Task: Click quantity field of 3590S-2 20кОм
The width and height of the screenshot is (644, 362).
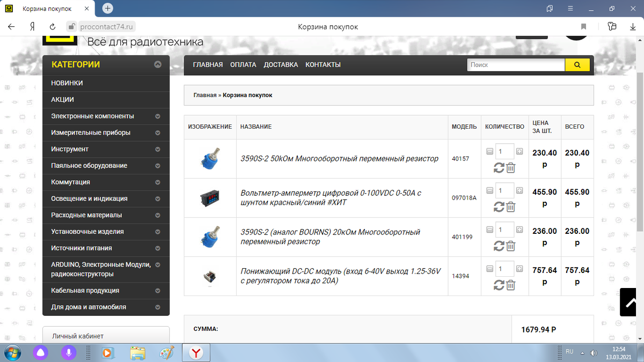Action: point(504,230)
